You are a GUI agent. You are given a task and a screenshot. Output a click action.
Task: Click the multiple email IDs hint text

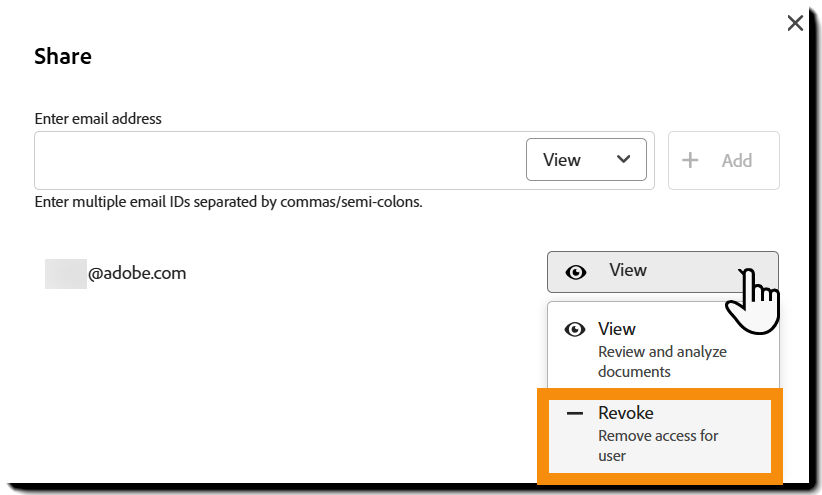pos(228,202)
